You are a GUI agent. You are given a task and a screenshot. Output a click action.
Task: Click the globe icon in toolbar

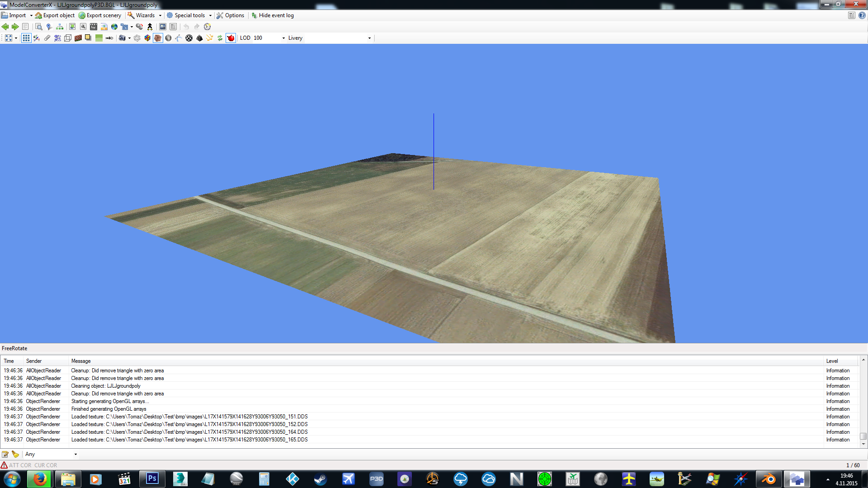(x=114, y=27)
